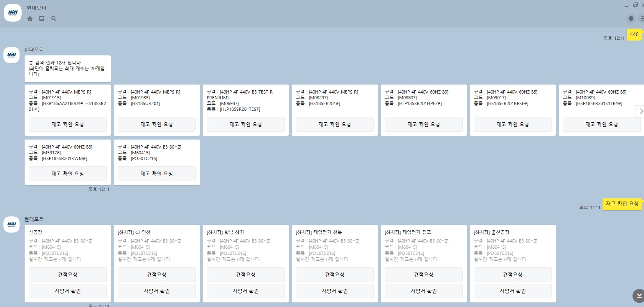Click the spec text [40HP 4P 440V B3 TEST R PREMIUM]
This screenshot has height=307, width=644.
coord(240,95)
